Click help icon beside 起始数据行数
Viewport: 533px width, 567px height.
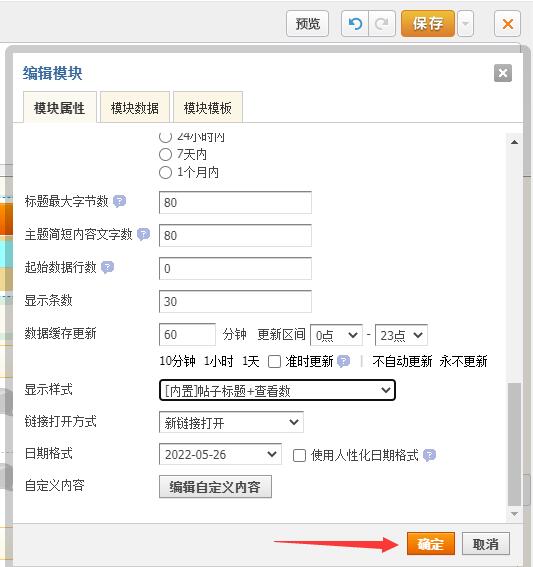[107, 267]
